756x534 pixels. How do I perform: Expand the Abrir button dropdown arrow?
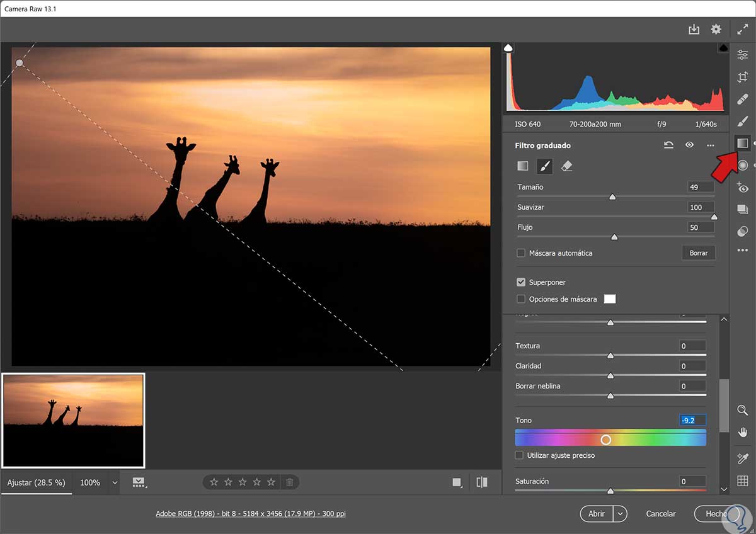tap(621, 514)
